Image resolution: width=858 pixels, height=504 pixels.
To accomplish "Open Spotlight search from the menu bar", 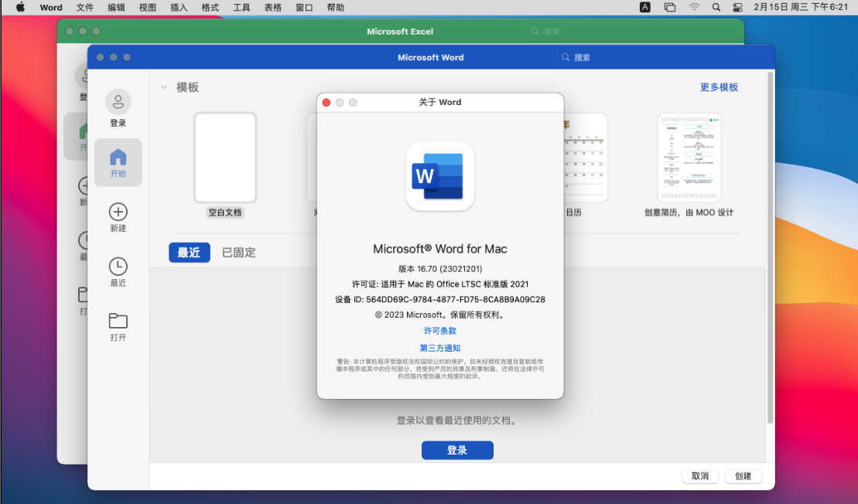I will (x=716, y=7).
